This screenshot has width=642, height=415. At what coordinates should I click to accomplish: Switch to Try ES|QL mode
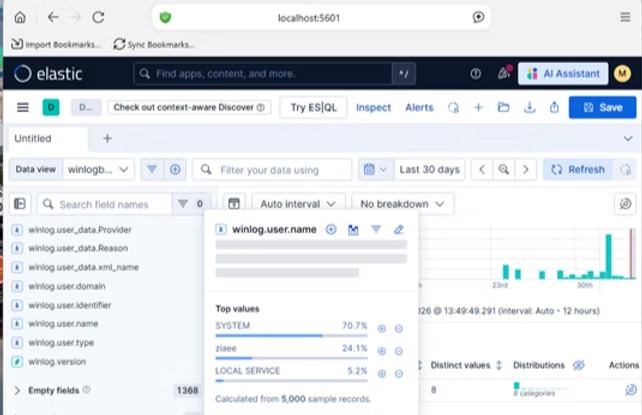pyautogui.click(x=314, y=108)
